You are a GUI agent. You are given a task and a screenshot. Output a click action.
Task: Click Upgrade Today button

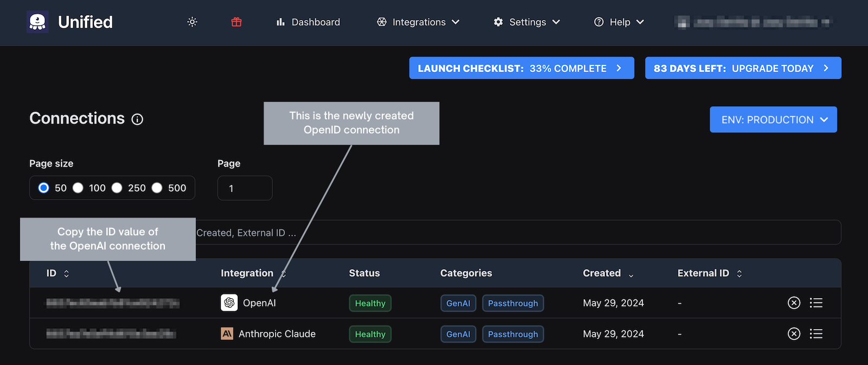743,68
